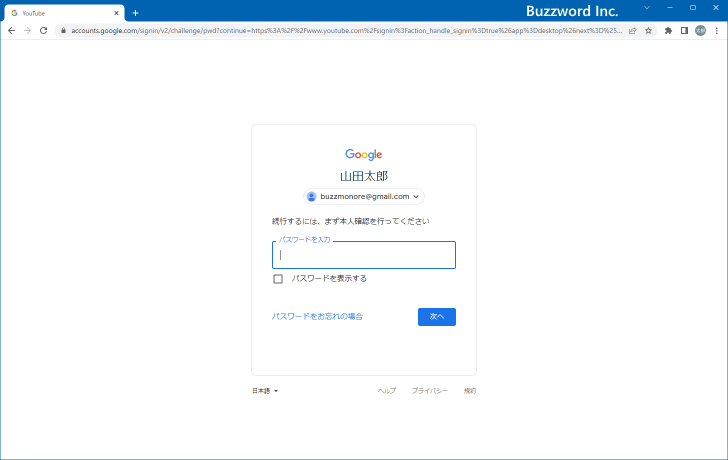Click the lock icon in the address bar
728x460 pixels.
(64, 31)
